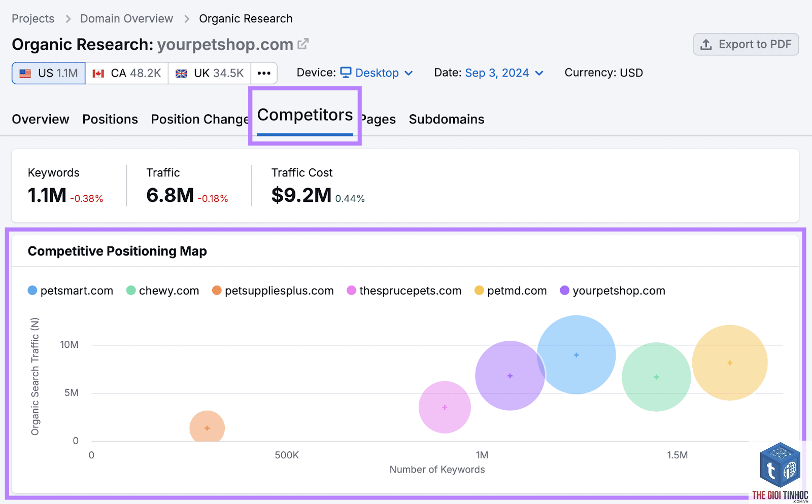Click the blue petsmart bubble on chart
Viewport: 812px width, 504px height.
coord(577,355)
